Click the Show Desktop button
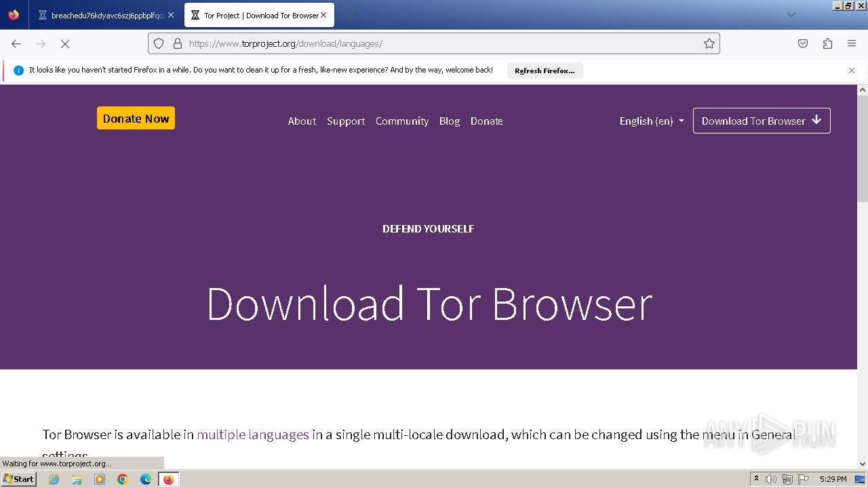Image resolution: width=868 pixels, height=488 pixels. coord(861,479)
